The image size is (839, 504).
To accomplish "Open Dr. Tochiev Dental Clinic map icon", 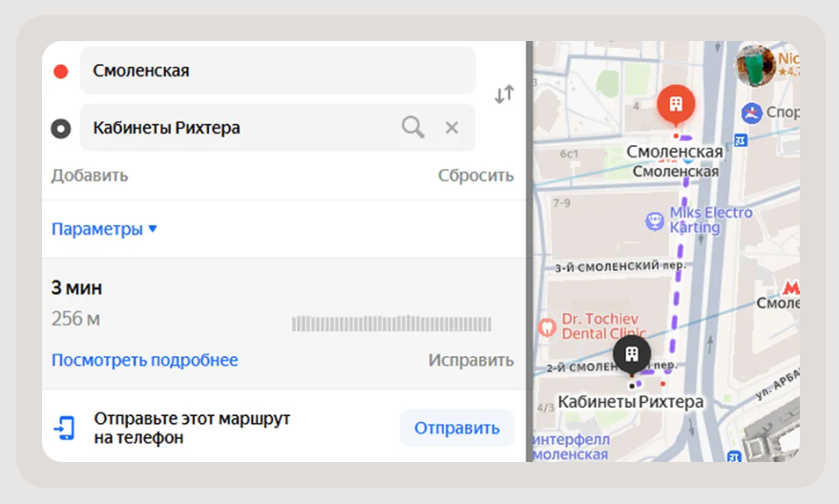I will (x=547, y=326).
